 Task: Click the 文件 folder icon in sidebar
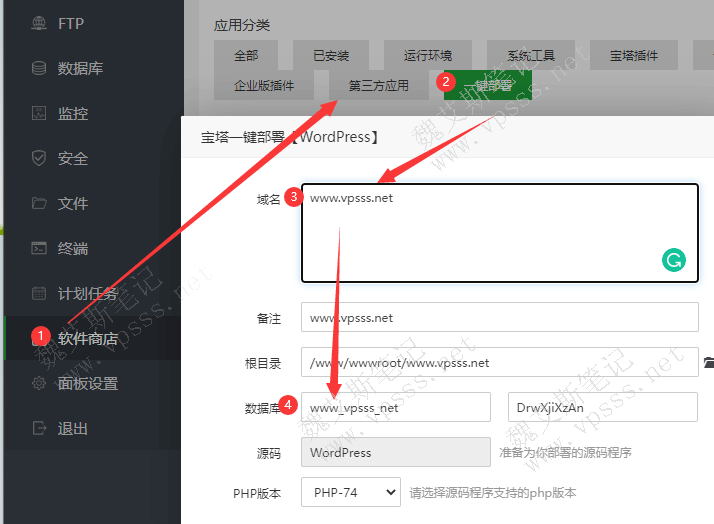click(x=39, y=203)
